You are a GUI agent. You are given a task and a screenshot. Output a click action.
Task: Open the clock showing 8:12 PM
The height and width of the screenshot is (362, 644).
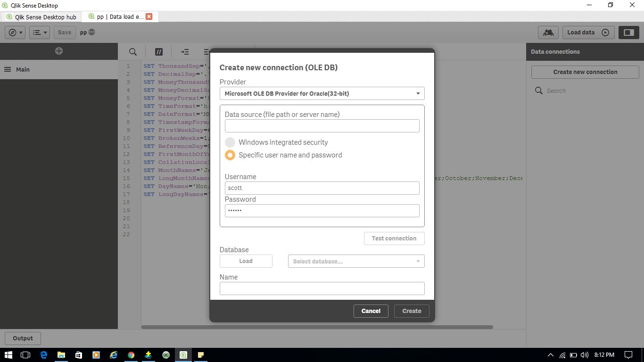point(604,355)
